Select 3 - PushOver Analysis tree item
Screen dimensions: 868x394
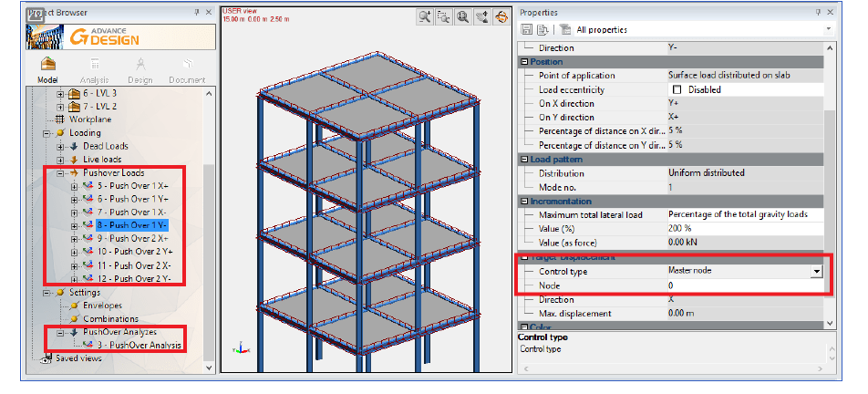pos(139,345)
